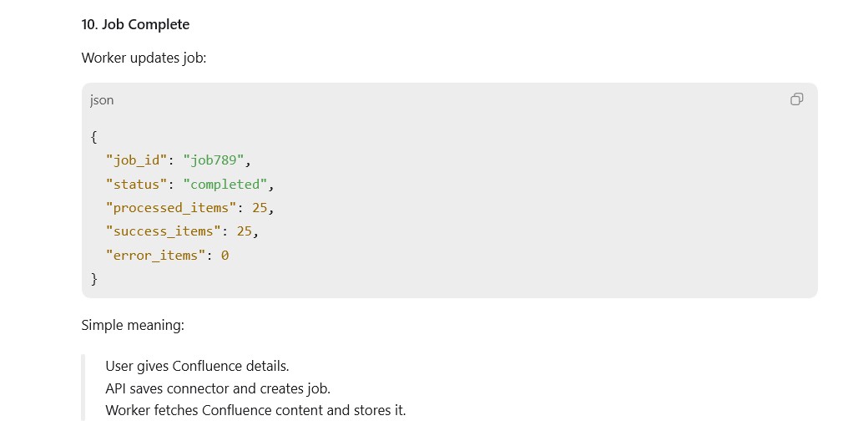The image size is (868, 436).
Task: Copy the JSON code block
Action: point(796,99)
